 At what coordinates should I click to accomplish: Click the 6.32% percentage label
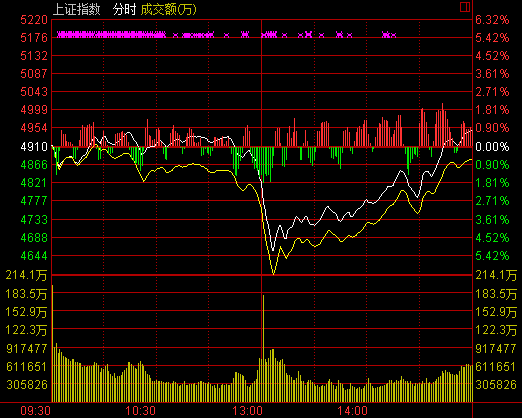tap(492, 20)
